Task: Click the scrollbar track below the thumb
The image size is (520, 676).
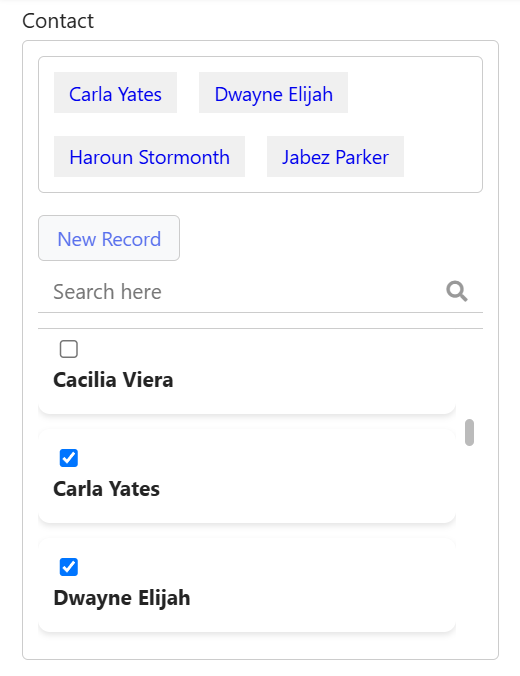Action: (x=469, y=539)
